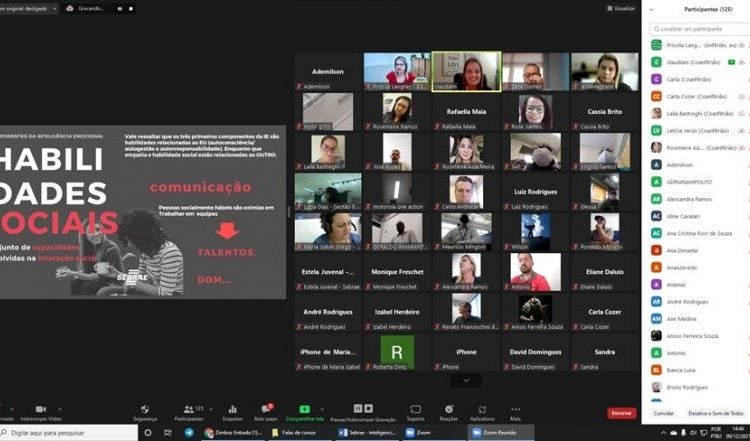Click the down arrow below video gallery
Image resolution: width=750 pixels, height=441 pixels.
tap(465, 380)
